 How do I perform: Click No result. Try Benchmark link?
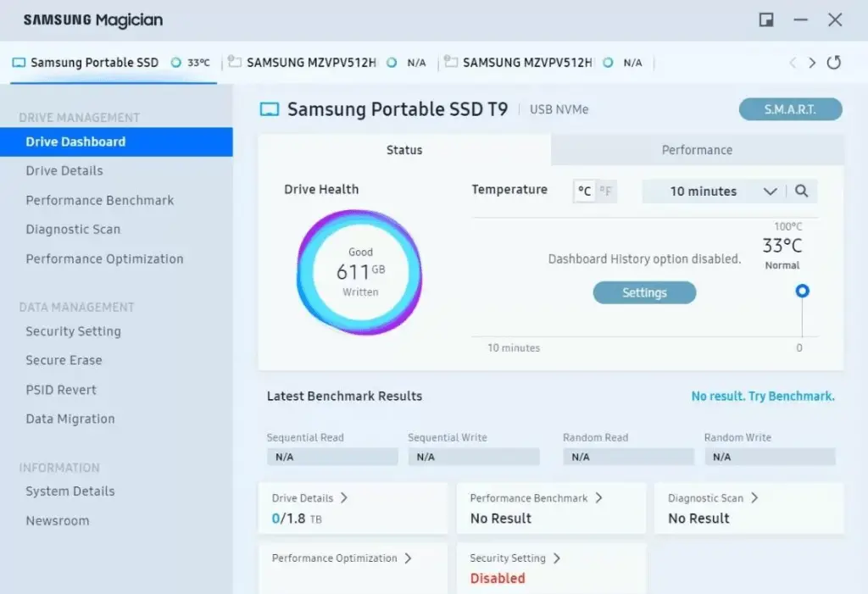click(x=763, y=396)
